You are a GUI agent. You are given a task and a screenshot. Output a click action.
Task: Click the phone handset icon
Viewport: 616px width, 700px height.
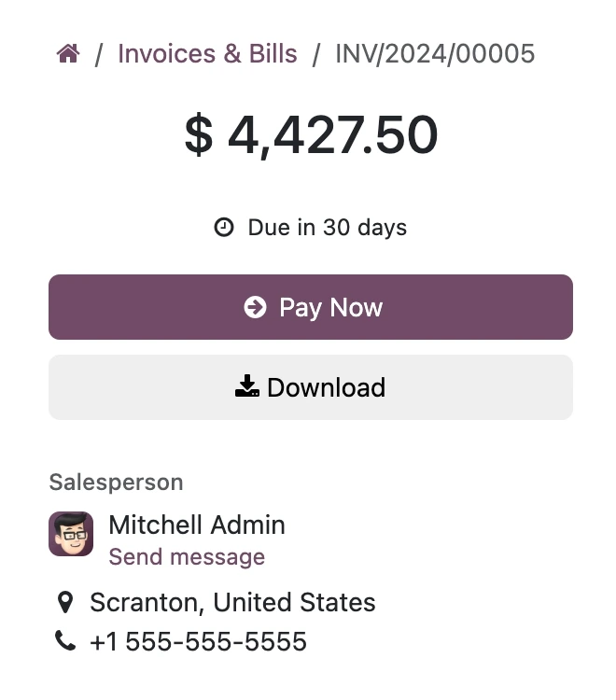tap(65, 641)
